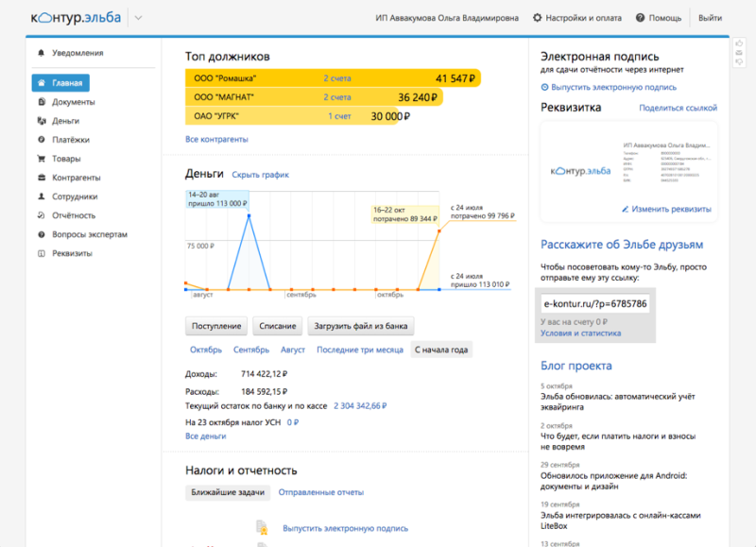The height and width of the screenshot is (547, 756).
Task: Click the signature icon under Электронная подпись heading
Action: coord(545,87)
